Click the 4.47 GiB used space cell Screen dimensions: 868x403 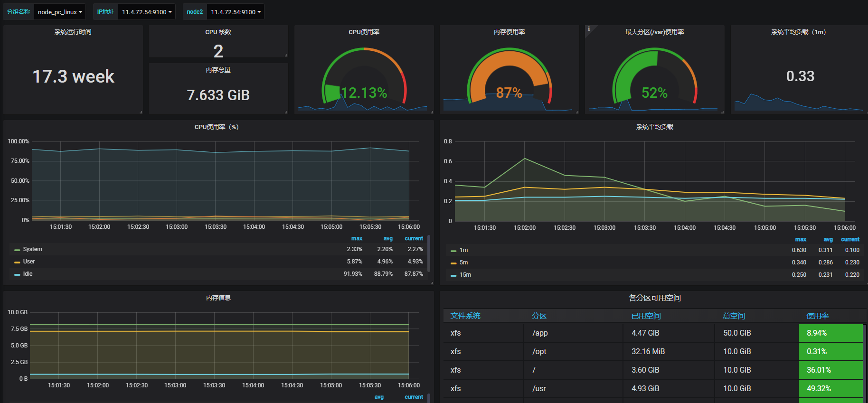[x=669, y=333]
